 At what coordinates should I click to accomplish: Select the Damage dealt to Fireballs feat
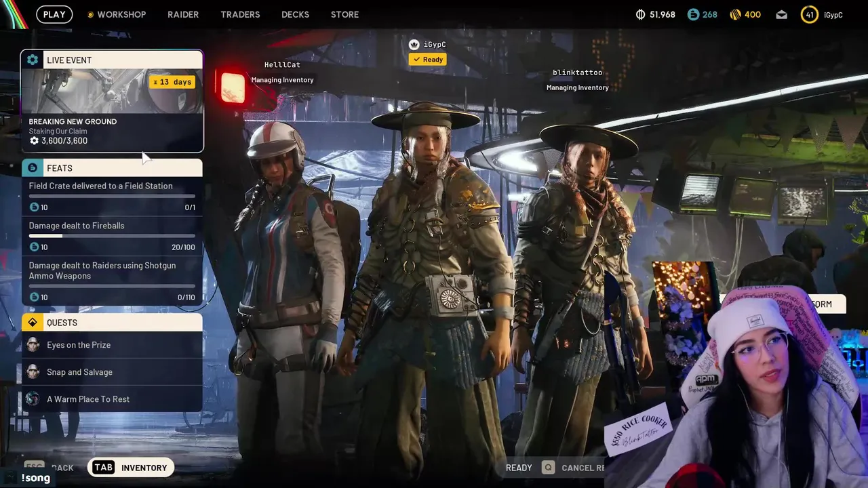(112, 236)
